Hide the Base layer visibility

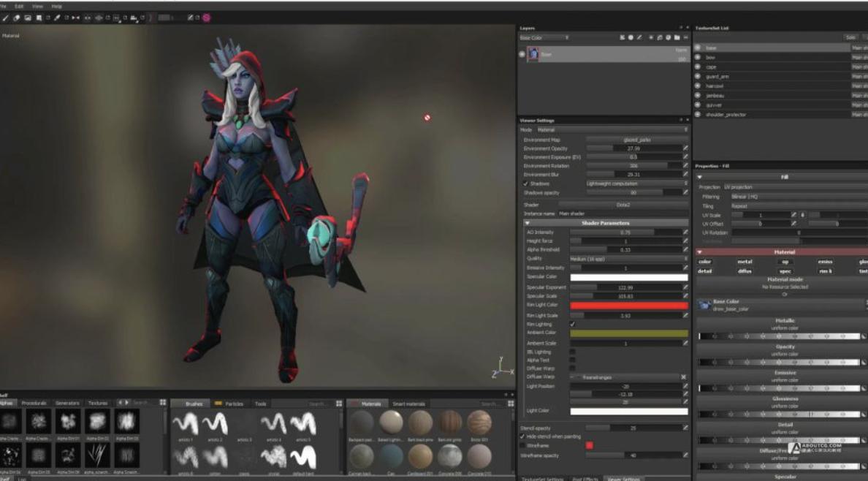[522, 54]
